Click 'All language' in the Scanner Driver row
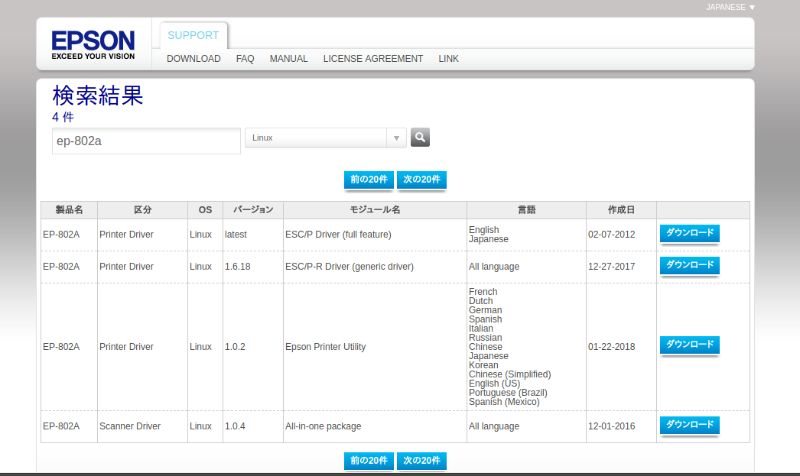The height and width of the screenshot is (476, 800). [x=494, y=427]
